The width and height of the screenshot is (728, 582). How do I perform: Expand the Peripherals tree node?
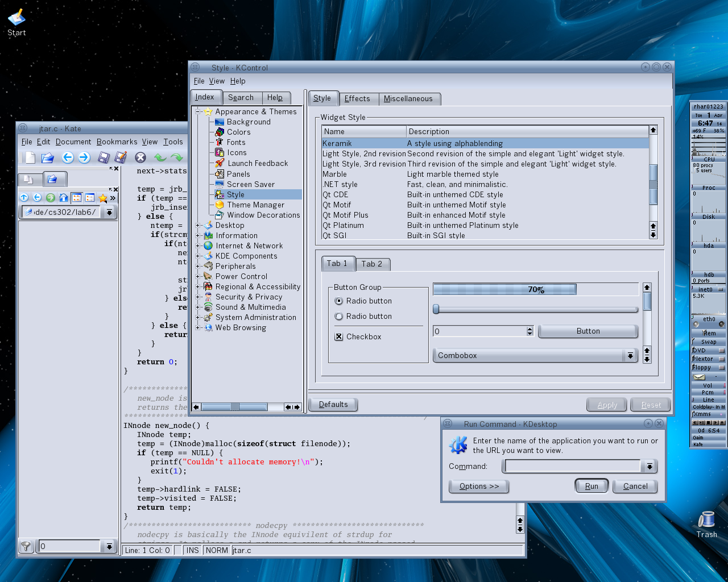[x=198, y=266]
